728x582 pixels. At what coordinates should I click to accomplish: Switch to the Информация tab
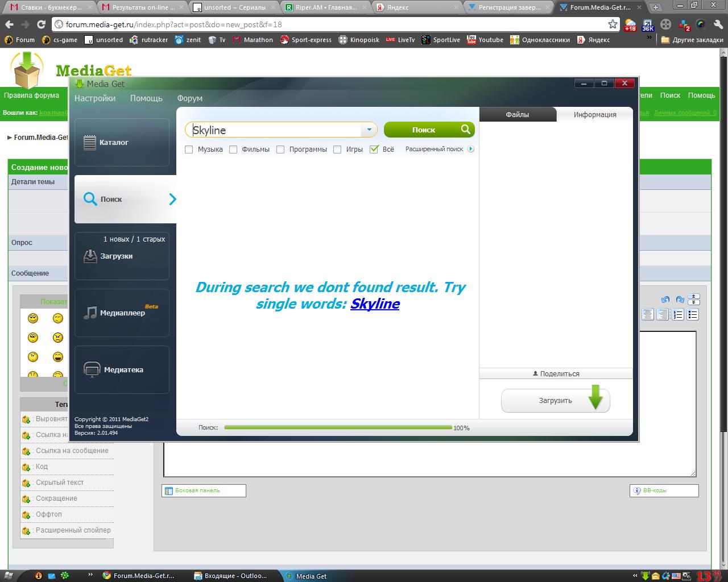click(x=595, y=114)
